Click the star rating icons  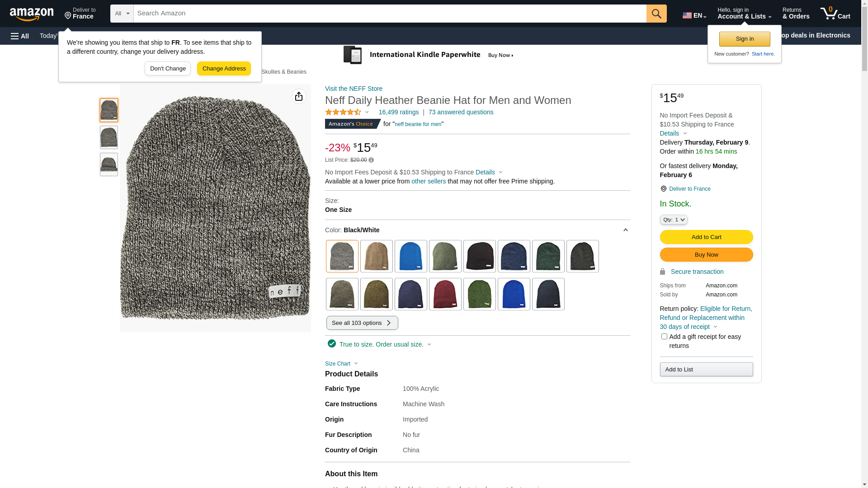tap(343, 112)
